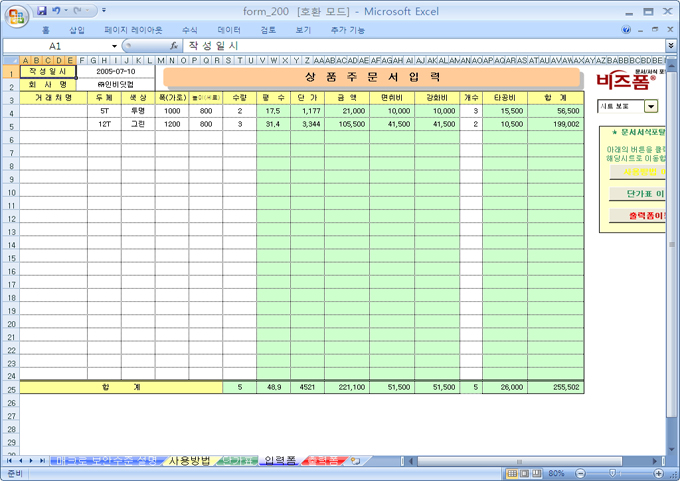The width and height of the screenshot is (680, 481).
Task: Switch to Normal view icon in status bar
Action: click(512, 473)
